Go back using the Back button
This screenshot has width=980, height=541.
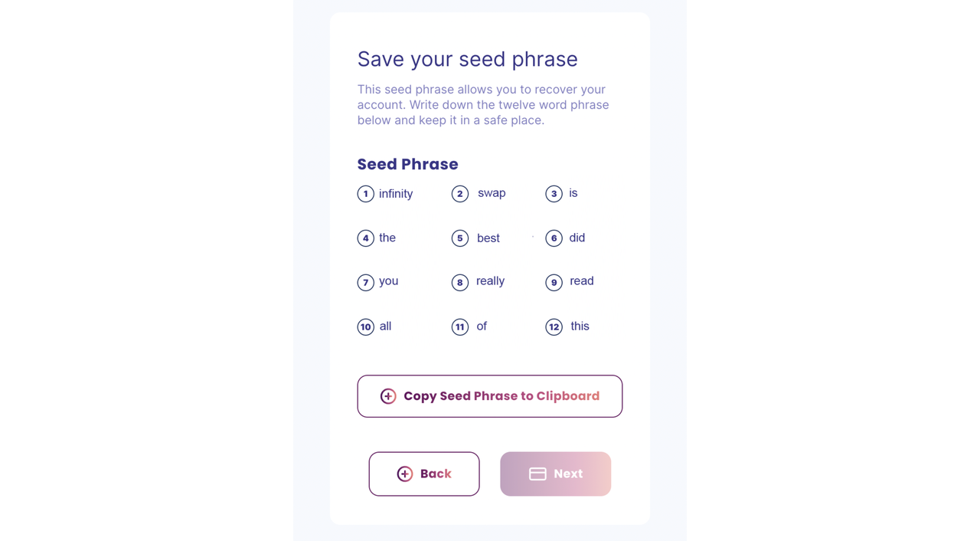pos(424,474)
